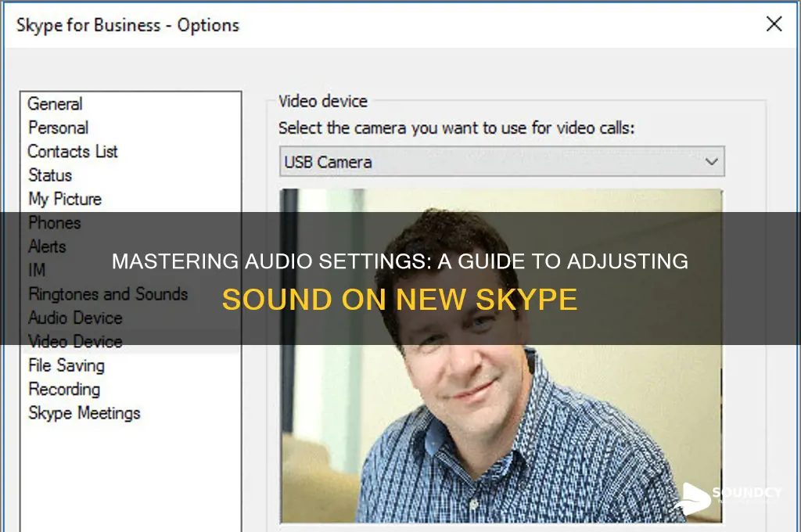Go to Contacts List settings
801x532 pixels.
(x=73, y=151)
